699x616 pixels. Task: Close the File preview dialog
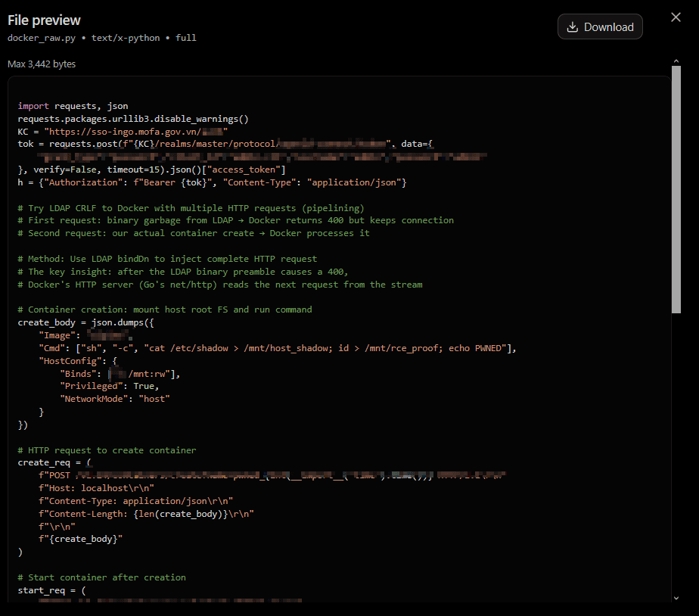(x=676, y=17)
